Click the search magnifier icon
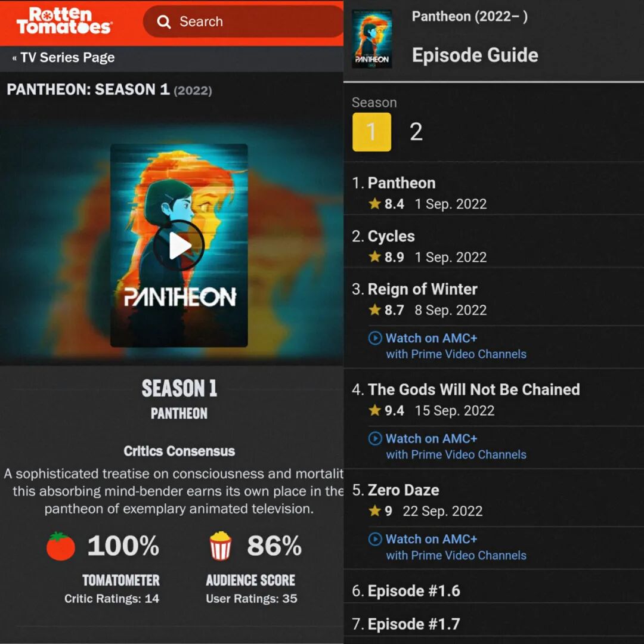The image size is (644, 644). [x=163, y=21]
